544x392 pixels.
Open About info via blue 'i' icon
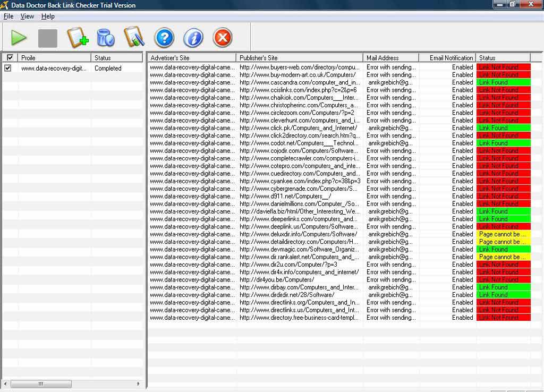[193, 38]
